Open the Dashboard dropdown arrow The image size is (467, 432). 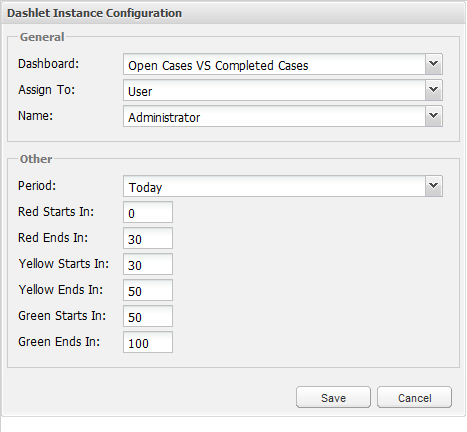(434, 64)
